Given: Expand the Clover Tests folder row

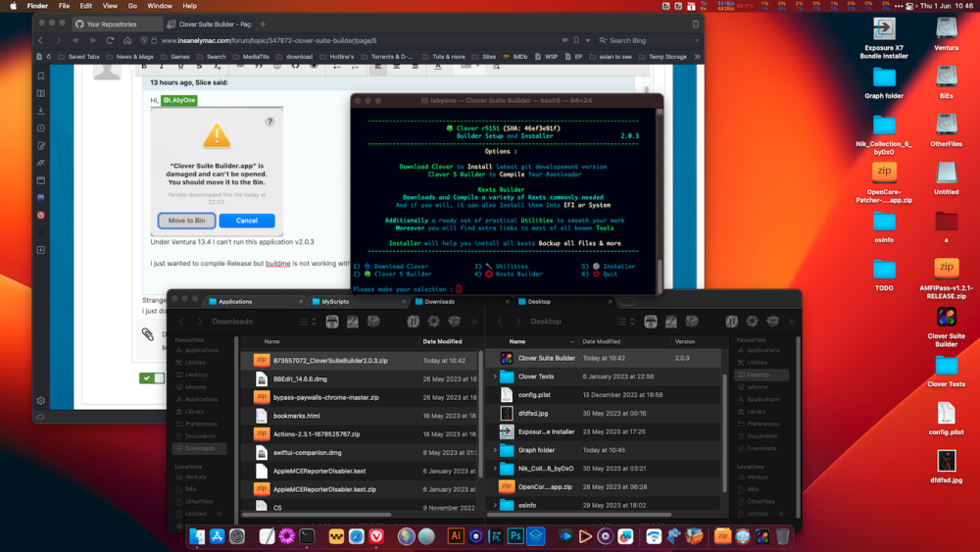Looking at the screenshot, I should [x=496, y=376].
